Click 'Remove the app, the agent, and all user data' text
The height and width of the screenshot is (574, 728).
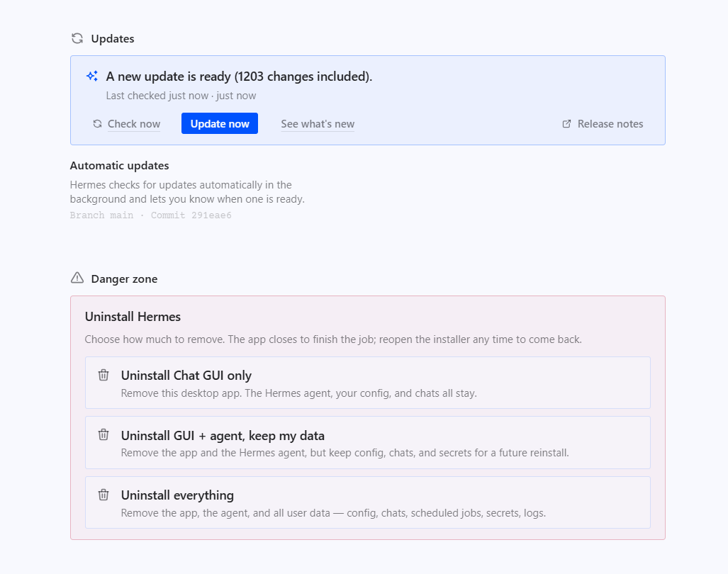tap(333, 513)
